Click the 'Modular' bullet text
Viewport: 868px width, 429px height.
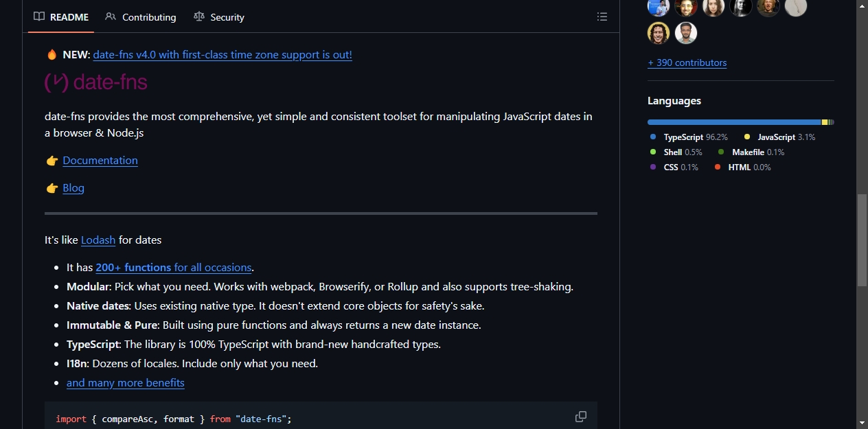coord(319,286)
